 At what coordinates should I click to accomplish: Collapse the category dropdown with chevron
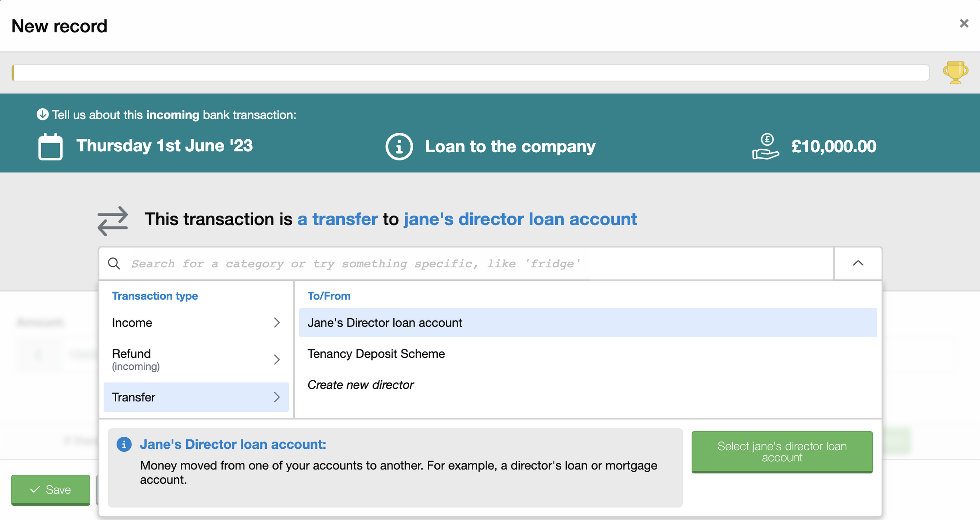858,263
